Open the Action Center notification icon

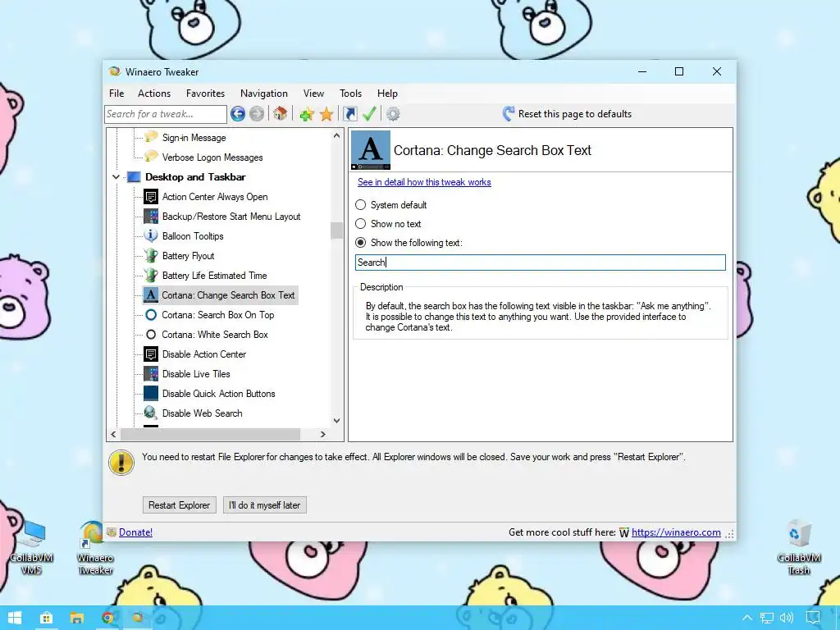tap(813, 618)
